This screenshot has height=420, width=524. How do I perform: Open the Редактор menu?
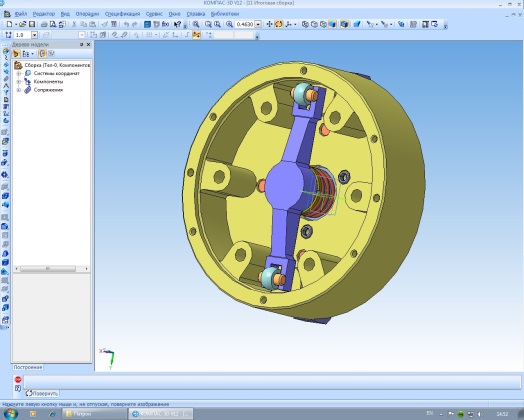point(43,14)
